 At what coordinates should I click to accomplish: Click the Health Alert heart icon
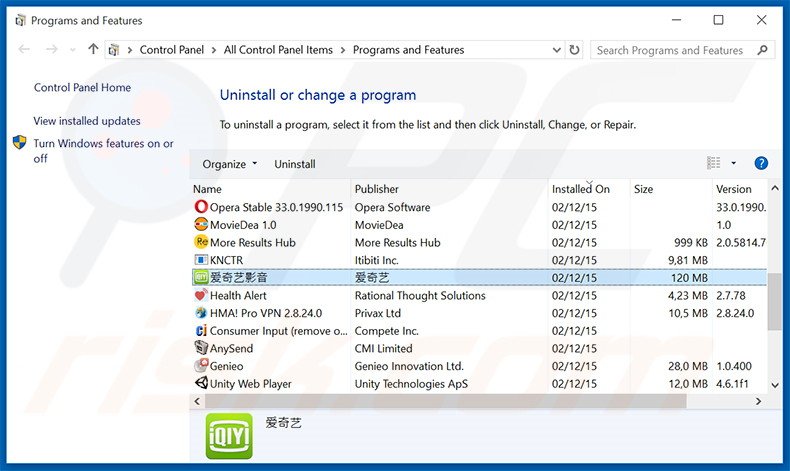[201, 295]
